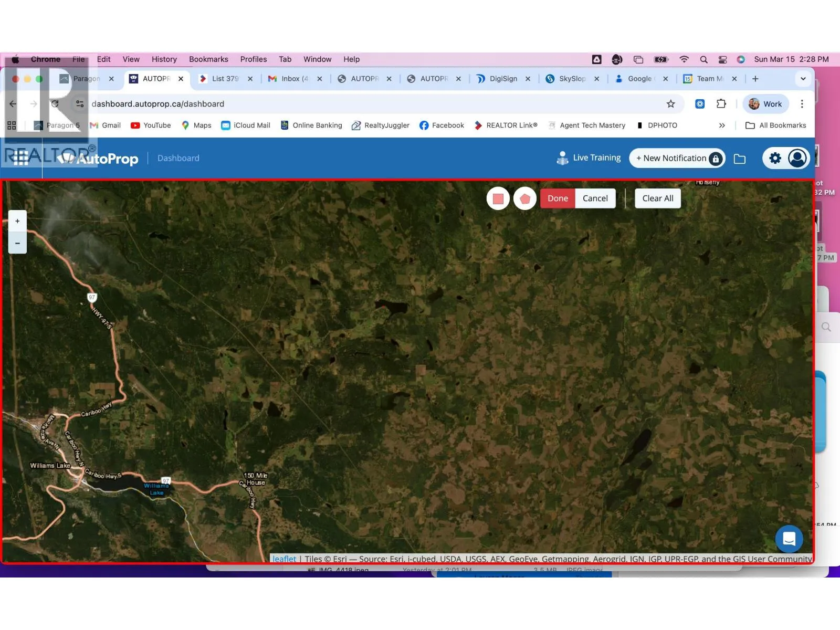Select the rectangle draw tool
The image size is (840, 630).
[498, 198]
